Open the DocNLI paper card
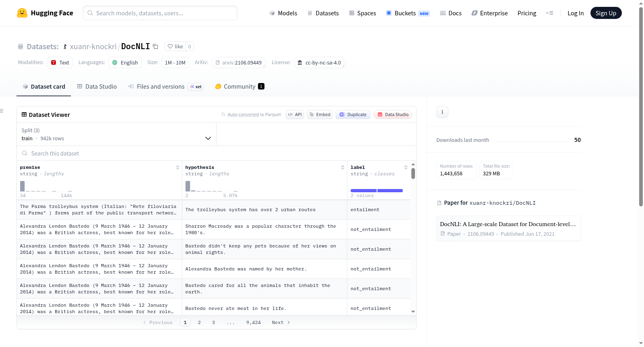 pyautogui.click(x=508, y=229)
